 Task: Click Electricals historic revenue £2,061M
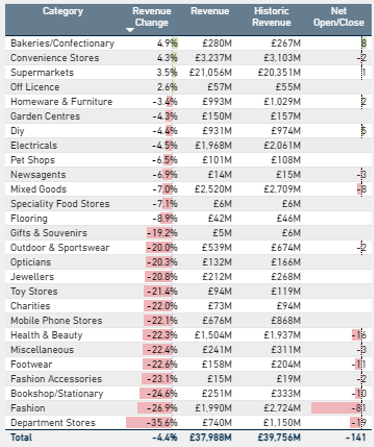point(282,146)
